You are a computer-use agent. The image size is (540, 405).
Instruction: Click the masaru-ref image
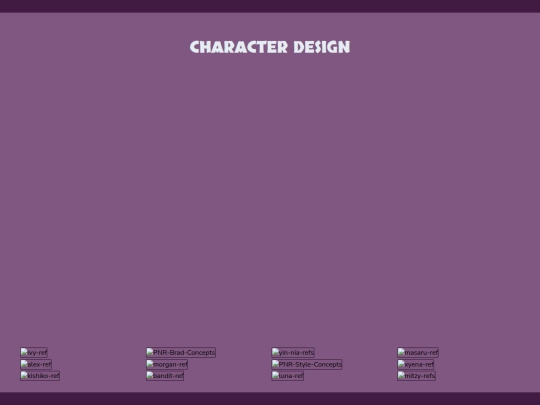point(418,352)
